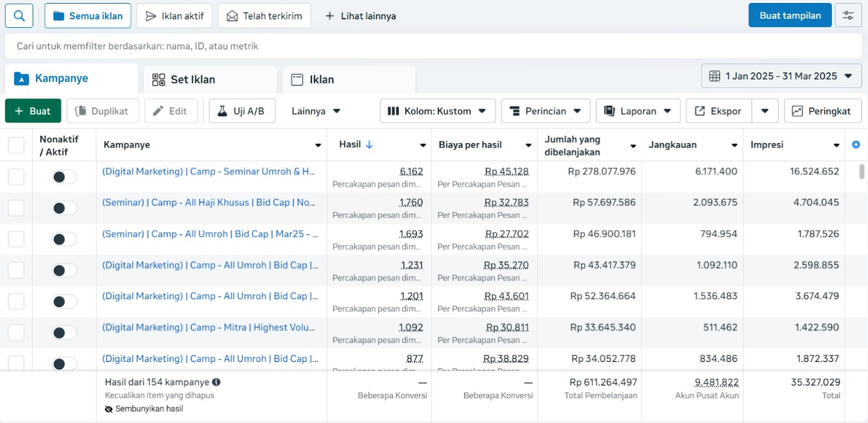Screen dimensions: 868x423
Task: Tick checkbox for All Umroh Mar25 campaign
Action: pyautogui.click(x=16, y=239)
